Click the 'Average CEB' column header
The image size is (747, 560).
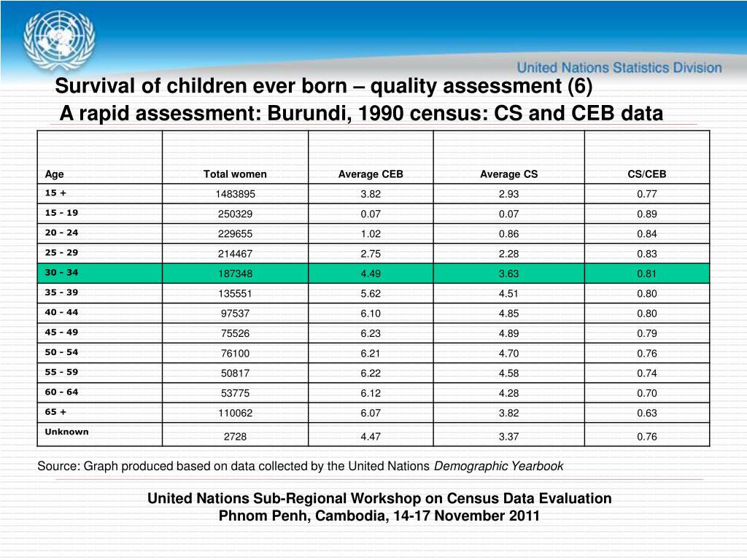(x=371, y=174)
